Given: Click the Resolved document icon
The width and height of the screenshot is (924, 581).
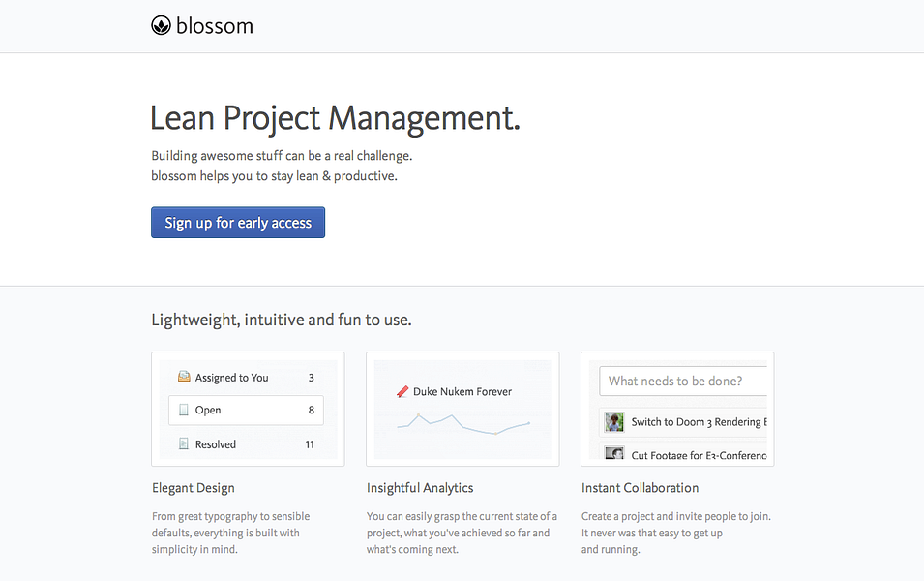Looking at the screenshot, I should pos(184,444).
